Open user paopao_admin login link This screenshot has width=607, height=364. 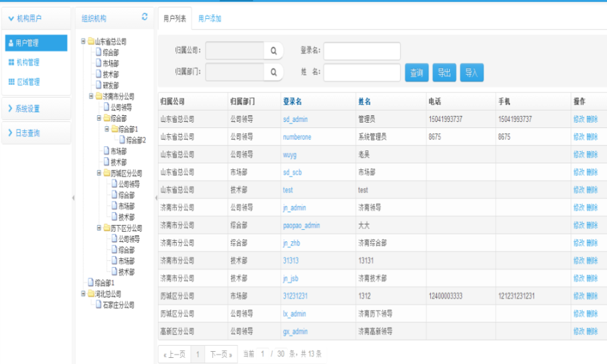pyautogui.click(x=301, y=225)
